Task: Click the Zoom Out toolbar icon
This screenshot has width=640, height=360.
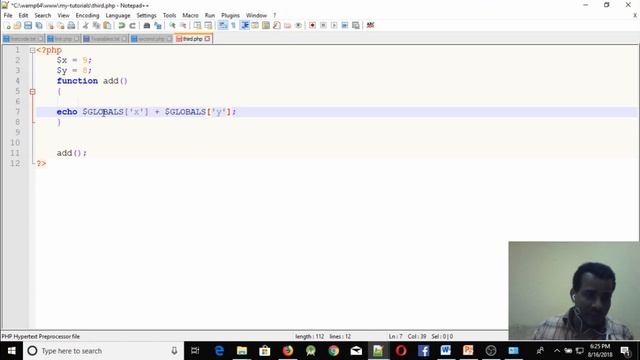Action: 183,26
